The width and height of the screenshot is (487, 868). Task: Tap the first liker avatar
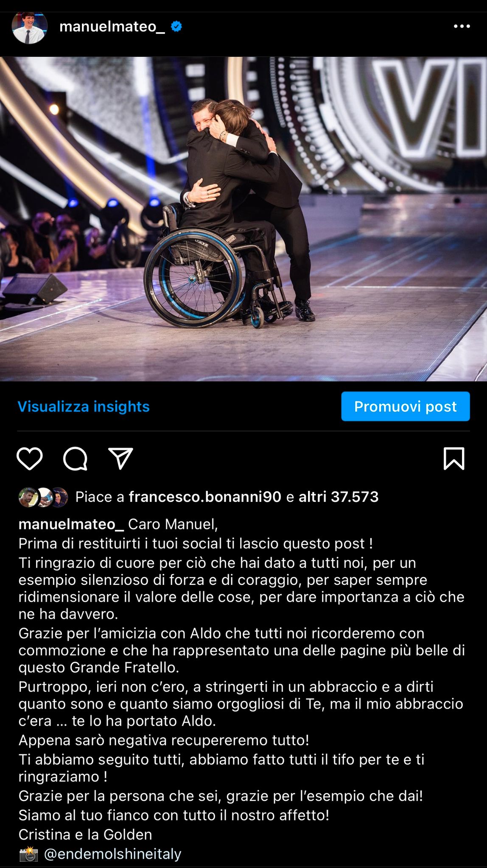click(28, 497)
